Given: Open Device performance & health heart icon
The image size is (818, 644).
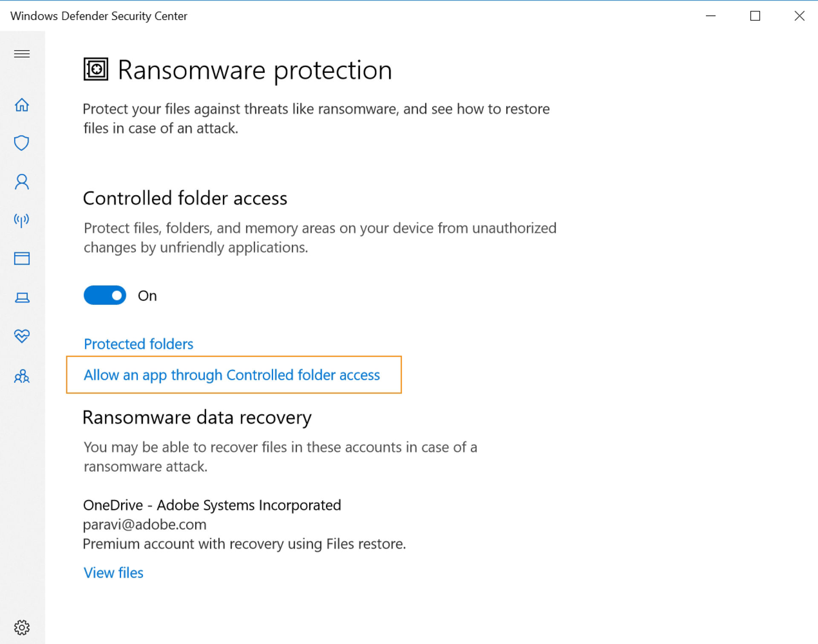Looking at the screenshot, I should coord(22,336).
